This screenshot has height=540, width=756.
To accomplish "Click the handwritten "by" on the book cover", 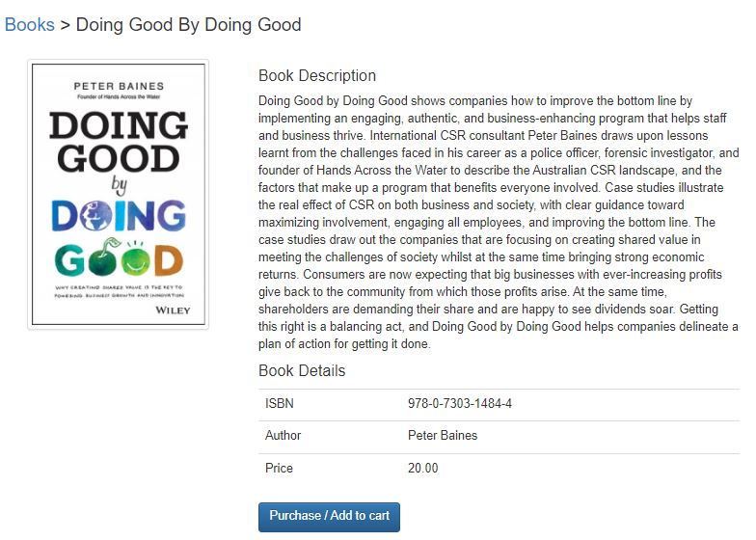I will click(x=120, y=183).
